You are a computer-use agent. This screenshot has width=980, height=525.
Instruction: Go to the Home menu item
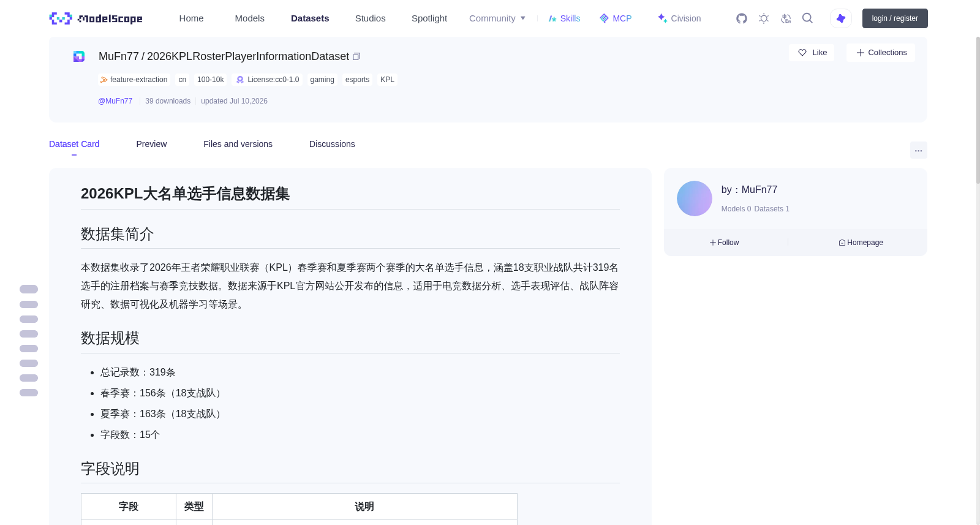coord(191,18)
